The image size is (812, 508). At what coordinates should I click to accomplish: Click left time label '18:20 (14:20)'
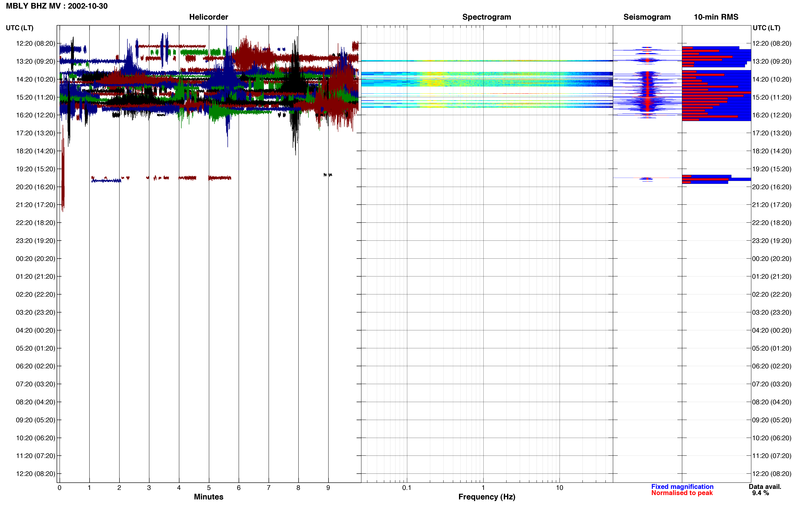pyautogui.click(x=36, y=151)
